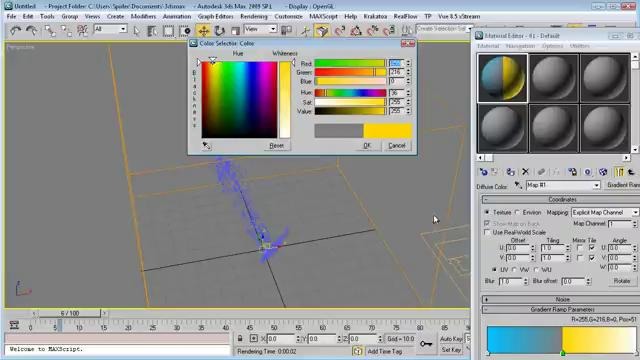Click the Material ID Channel icon
640x360 pixels.
click(x=588, y=172)
